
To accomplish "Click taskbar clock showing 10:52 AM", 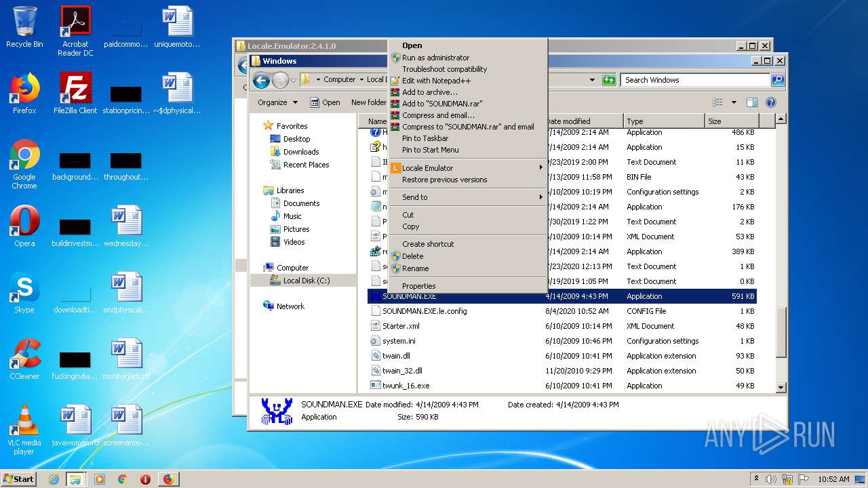I will (x=833, y=479).
